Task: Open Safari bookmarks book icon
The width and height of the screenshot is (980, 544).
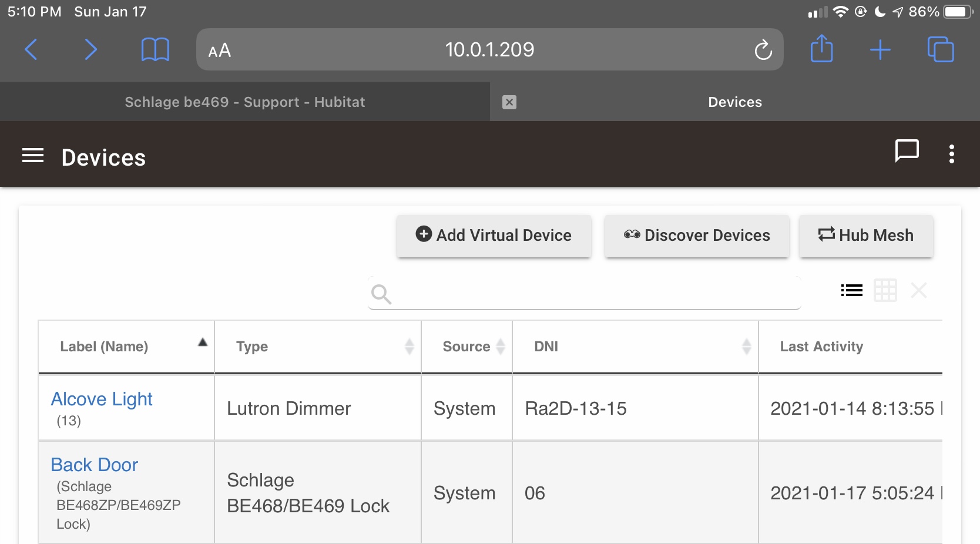Action: [x=155, y=49]
